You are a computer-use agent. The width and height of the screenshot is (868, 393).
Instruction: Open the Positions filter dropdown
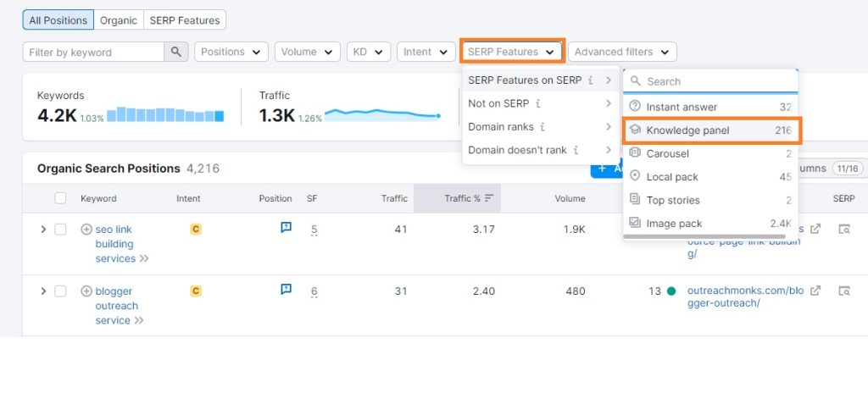pyautogui.click(x=231, y=52)
